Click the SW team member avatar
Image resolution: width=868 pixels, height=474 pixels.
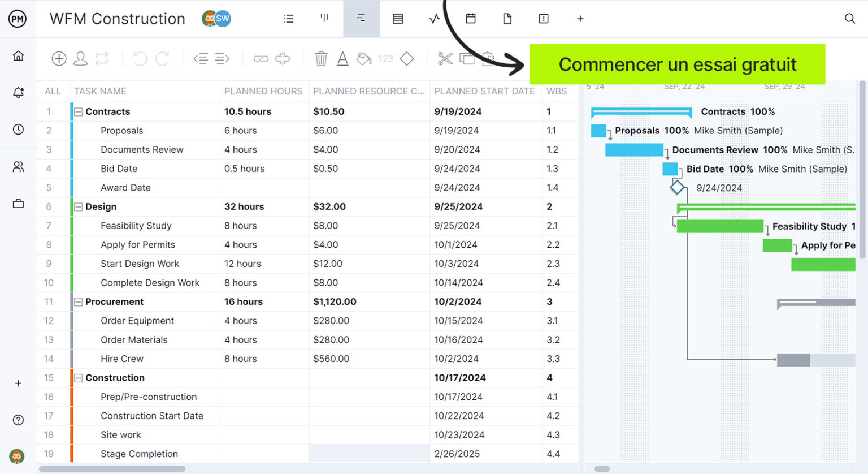[x=223, y=19]
